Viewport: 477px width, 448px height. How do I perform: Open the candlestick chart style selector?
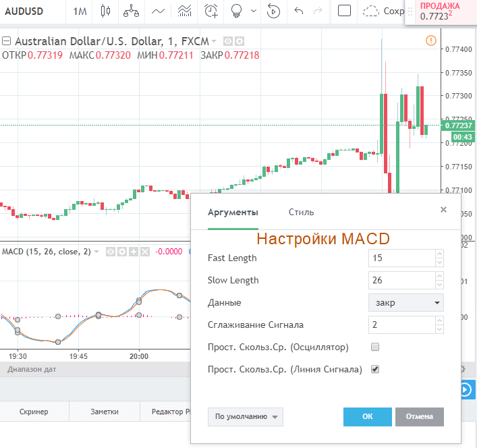click(105, 11)
